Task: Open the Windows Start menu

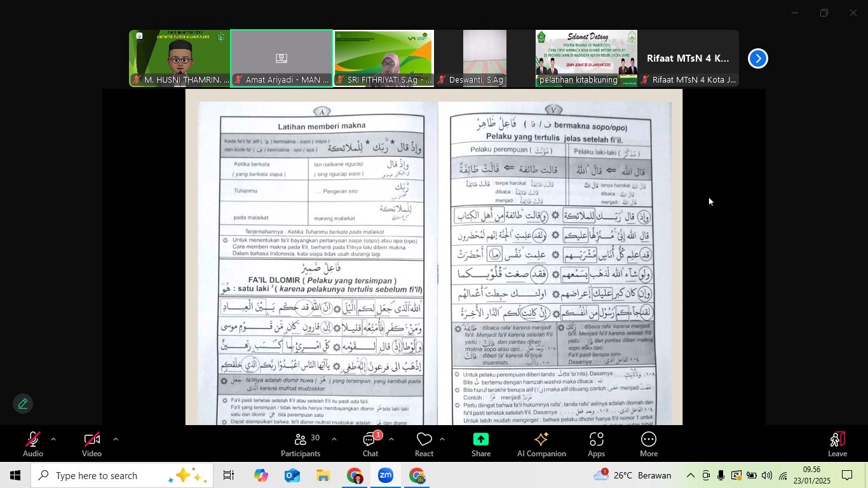Action: click(14, 475)
